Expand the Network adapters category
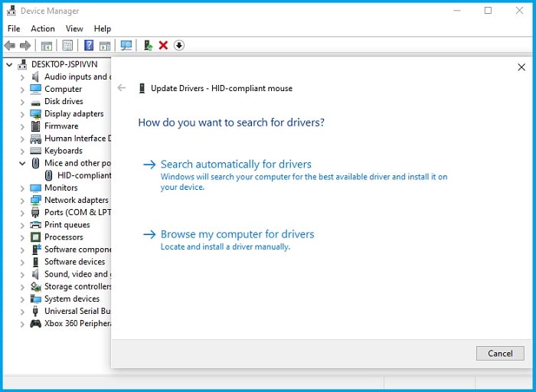Viewport: 536px width, 392px height. click(22, 201)
